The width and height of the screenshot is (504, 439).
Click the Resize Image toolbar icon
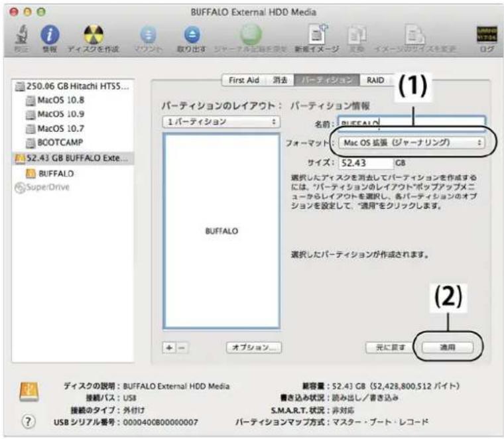(414, 34)
